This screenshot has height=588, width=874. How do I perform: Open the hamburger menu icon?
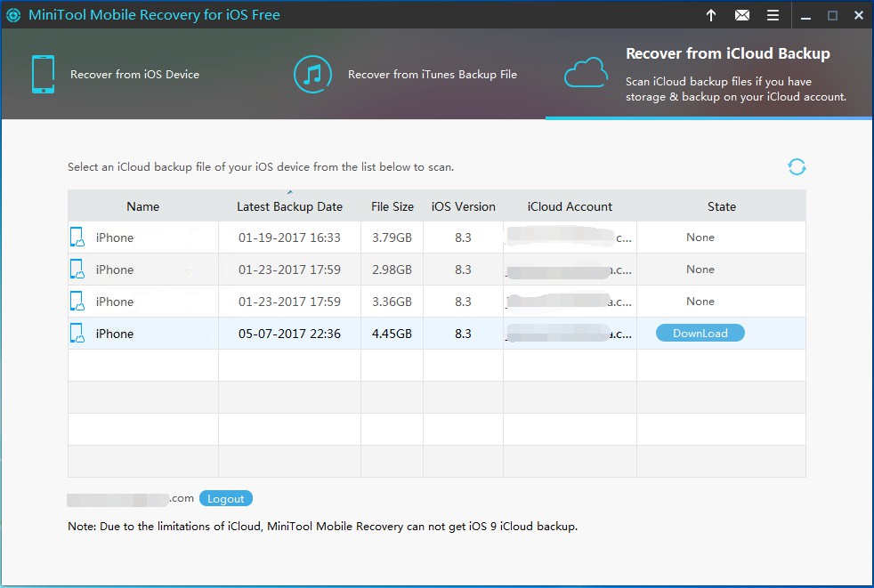coord(773,16)
